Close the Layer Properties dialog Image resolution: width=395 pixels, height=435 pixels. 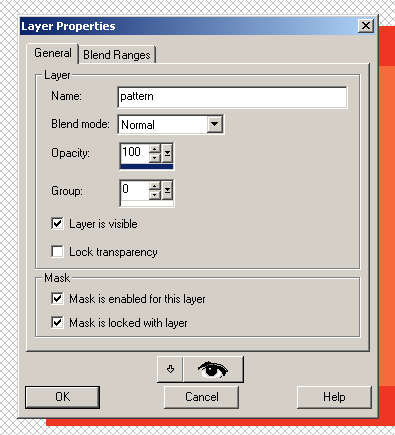tap(366, 26)
